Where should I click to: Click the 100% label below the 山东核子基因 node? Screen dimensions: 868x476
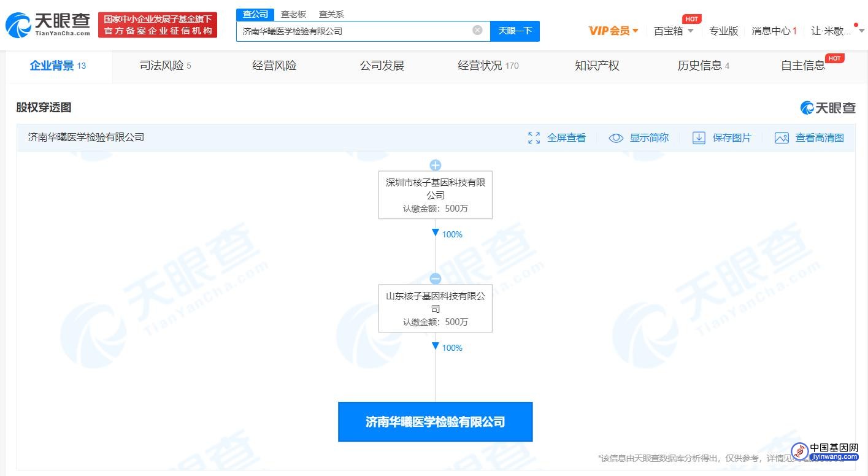(452, 348)
